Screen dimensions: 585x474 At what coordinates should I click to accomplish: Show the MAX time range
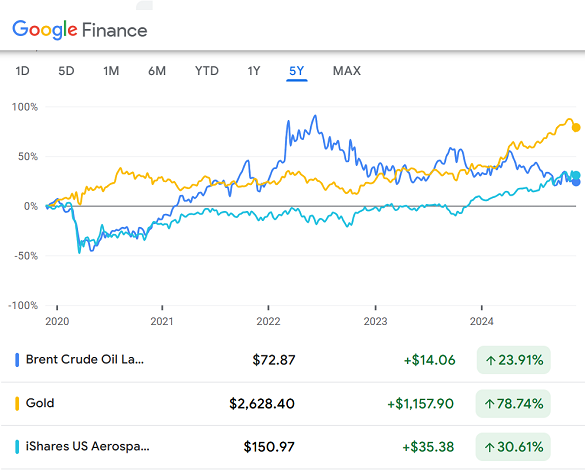(x=347, y=71)
